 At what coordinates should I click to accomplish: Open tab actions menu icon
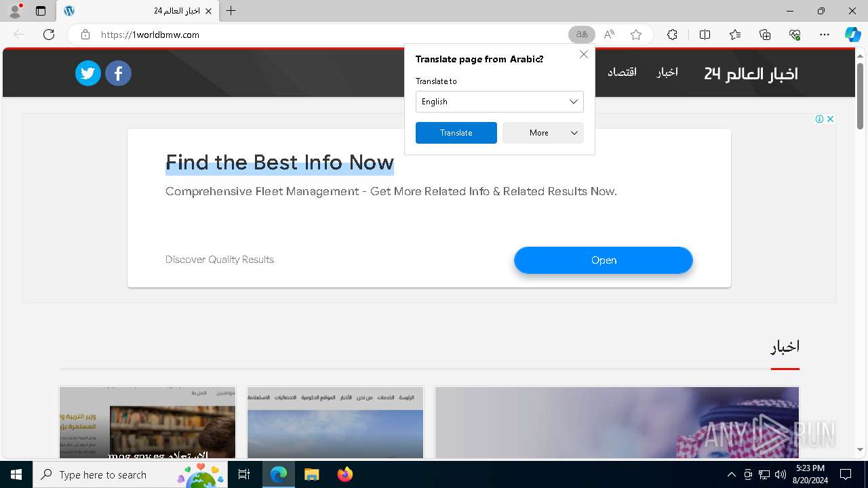coord(41,11)
